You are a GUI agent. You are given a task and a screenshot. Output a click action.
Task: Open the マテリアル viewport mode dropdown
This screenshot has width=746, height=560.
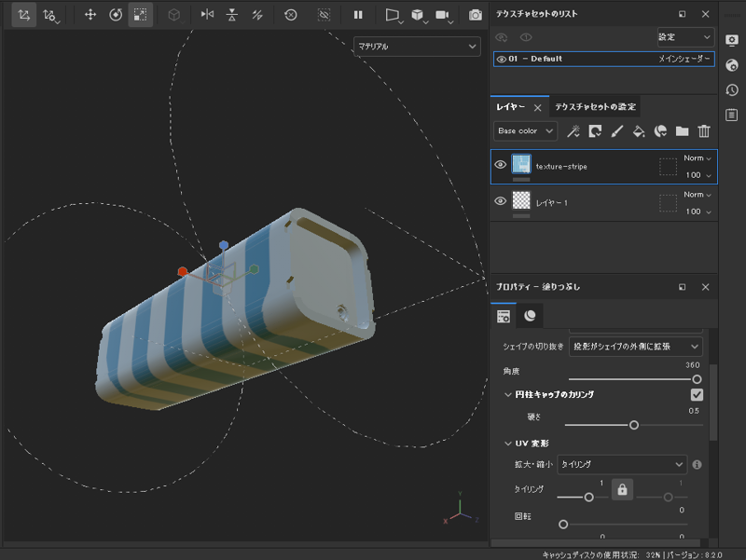pyautogui.click(x=417, y=47)
